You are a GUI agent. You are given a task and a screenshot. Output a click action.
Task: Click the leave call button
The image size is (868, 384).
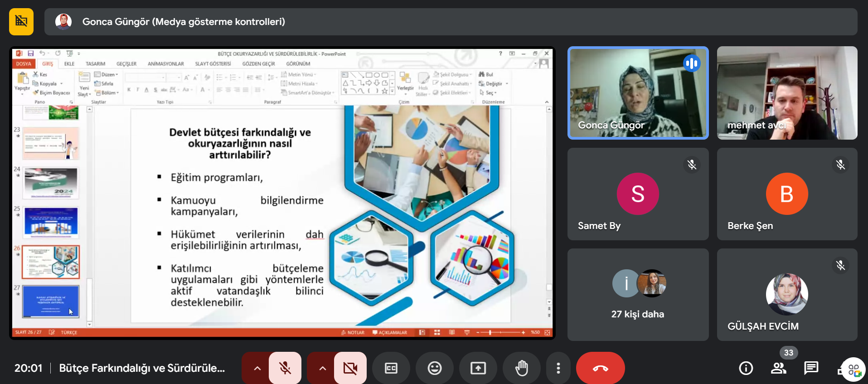click(600, 368)
